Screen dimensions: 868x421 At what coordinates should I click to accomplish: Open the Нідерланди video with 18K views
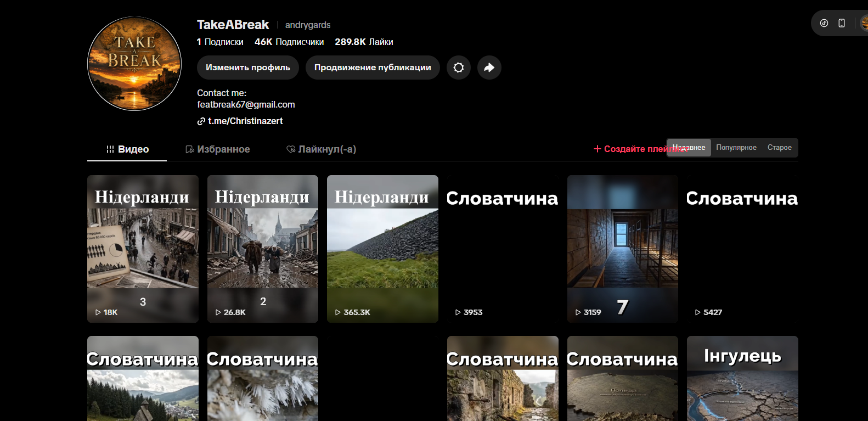click(143, 249)
